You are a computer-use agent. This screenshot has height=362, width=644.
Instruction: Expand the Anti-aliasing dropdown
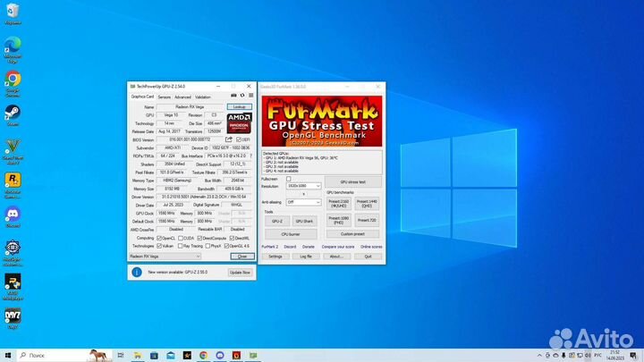pyautogui.click(x=304, y=202)
